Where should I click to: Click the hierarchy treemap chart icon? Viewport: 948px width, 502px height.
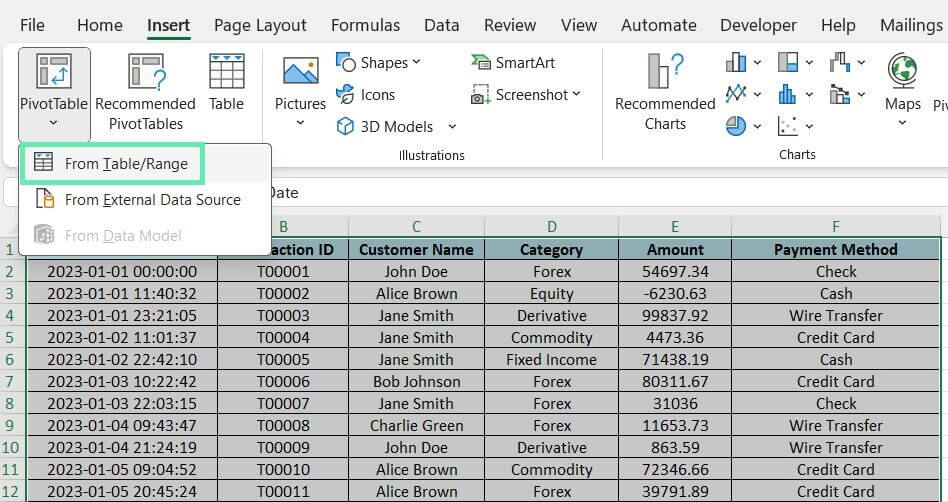coord(788,62)
